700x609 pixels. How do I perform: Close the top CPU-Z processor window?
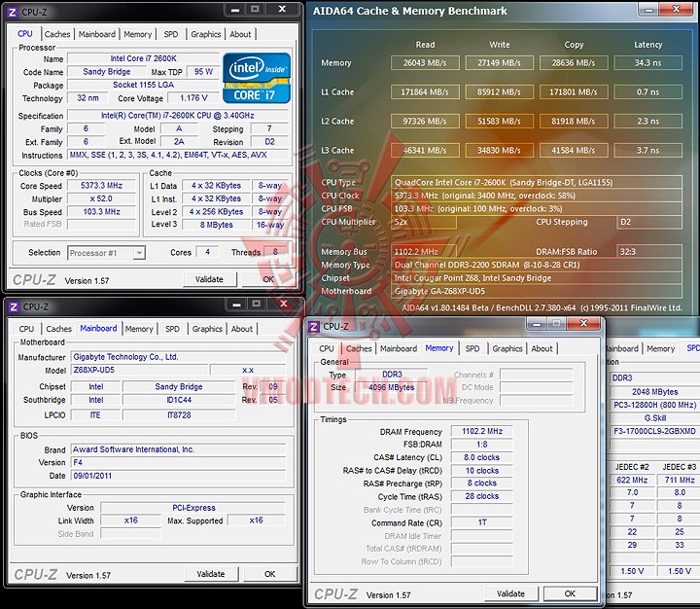click(282, 10)
